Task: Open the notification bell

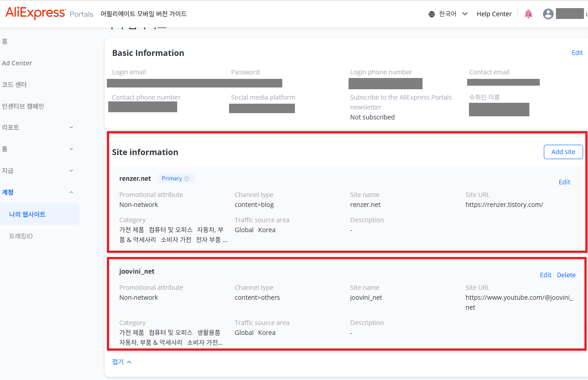Action: point(528,14)
